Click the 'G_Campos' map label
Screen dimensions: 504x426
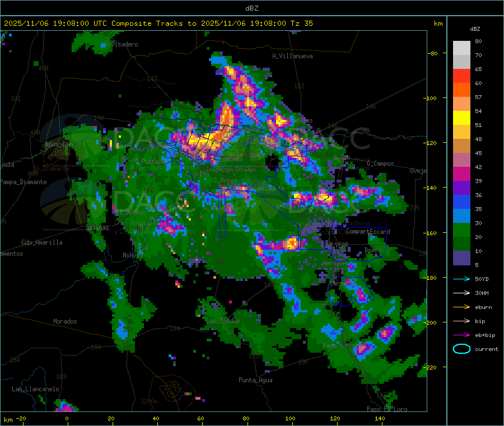[x=380, y=163]
